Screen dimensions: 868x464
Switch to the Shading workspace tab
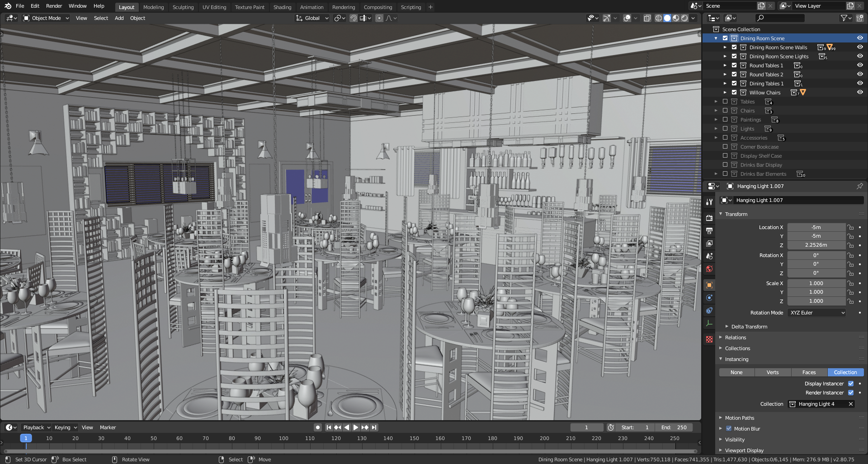pos(282,7)
